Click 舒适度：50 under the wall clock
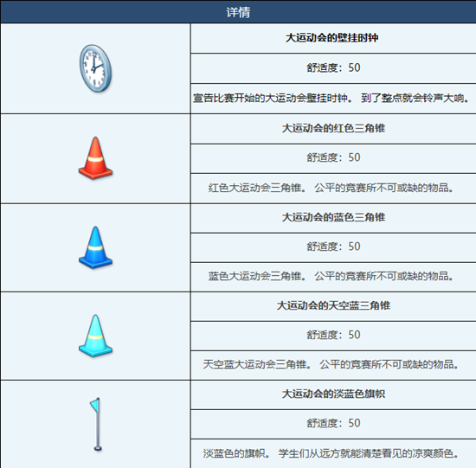This screenshot has width=476, height=468. 333,67
